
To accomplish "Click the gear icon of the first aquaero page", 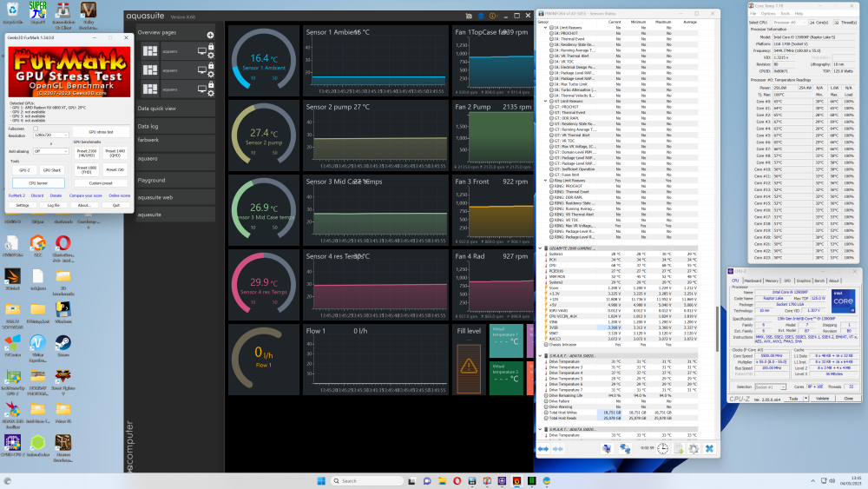I will click(211, 55).
